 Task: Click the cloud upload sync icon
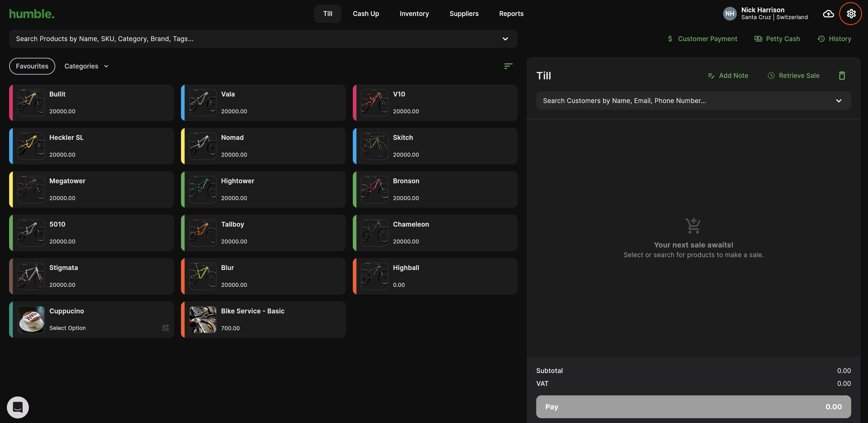pyautogui.click(x=828, y=14)
